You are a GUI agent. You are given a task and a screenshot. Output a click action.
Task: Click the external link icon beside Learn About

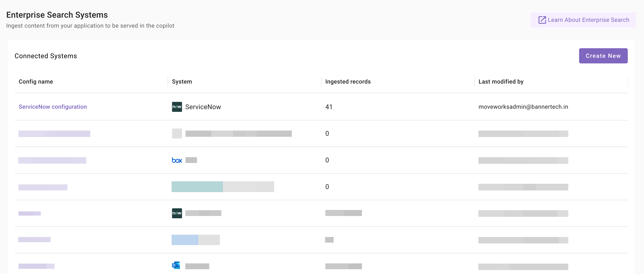(x=542, y=20)
